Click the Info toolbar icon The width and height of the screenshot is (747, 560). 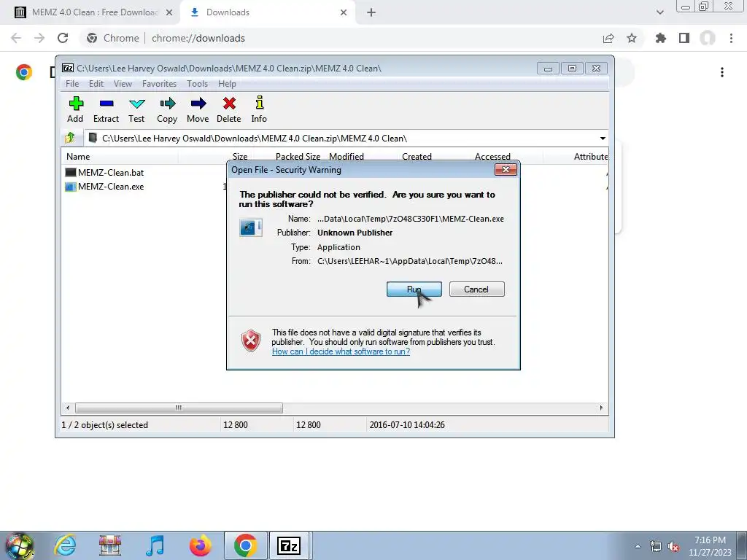point(259,109)
